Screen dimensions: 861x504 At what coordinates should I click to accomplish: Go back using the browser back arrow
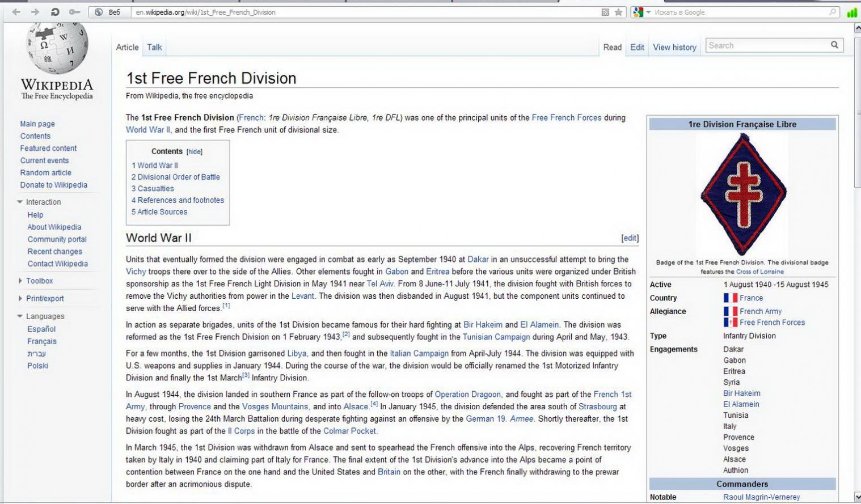[x=16, y=12]
